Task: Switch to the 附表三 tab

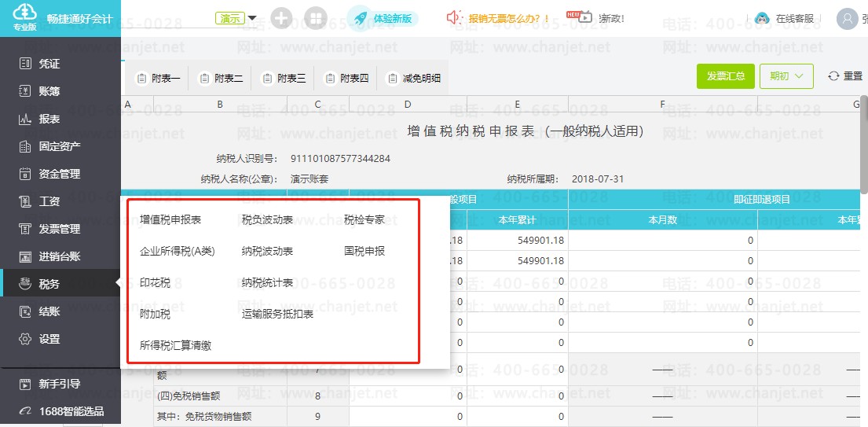Action: click(284, 79)
